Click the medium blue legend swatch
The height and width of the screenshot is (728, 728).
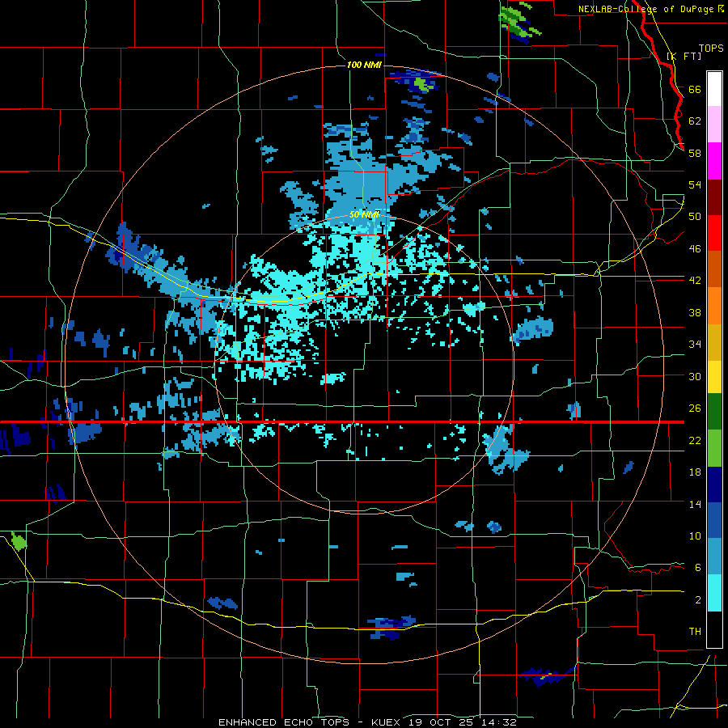[714, 520]
